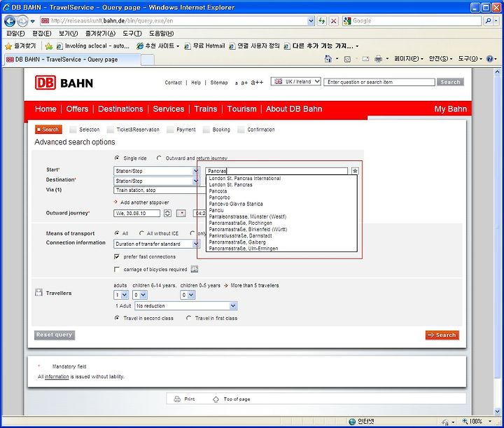Click the Via train station input field

click(x=160, y=191)
